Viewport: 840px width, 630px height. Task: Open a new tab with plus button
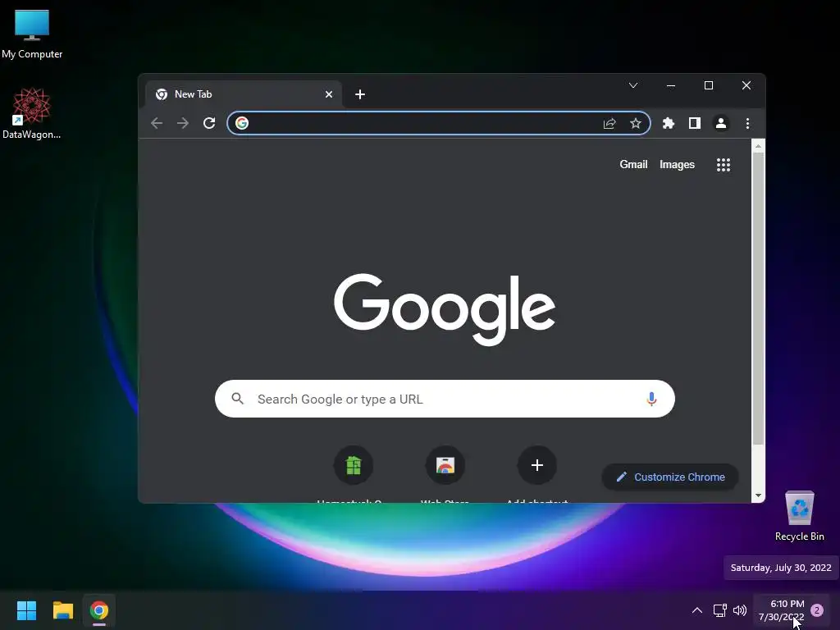(360, 94)
